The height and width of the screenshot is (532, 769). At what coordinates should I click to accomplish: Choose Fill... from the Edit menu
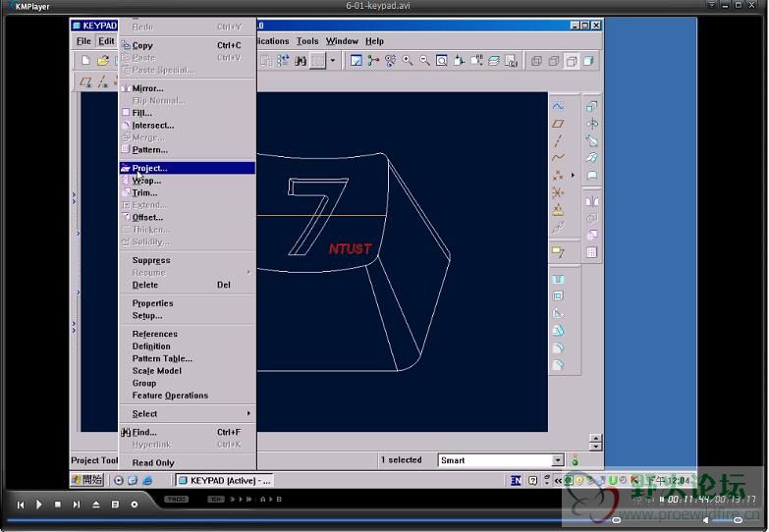tap(187, 113)
